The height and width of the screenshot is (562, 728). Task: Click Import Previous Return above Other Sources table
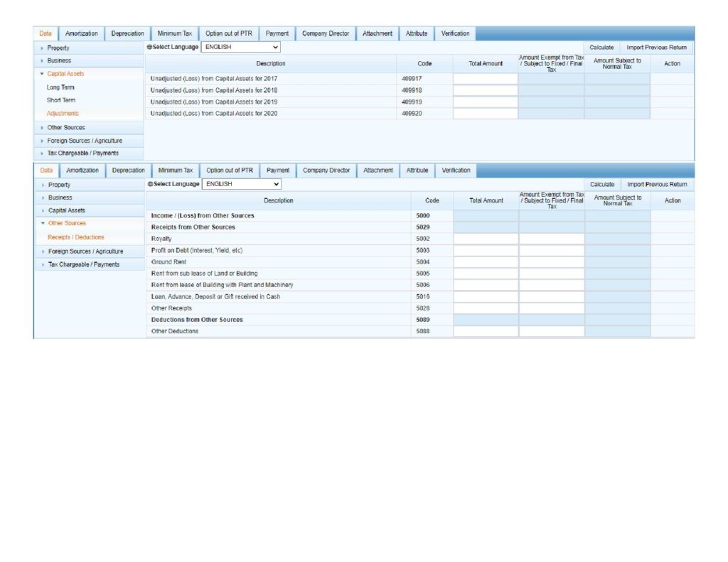point(657,184)
